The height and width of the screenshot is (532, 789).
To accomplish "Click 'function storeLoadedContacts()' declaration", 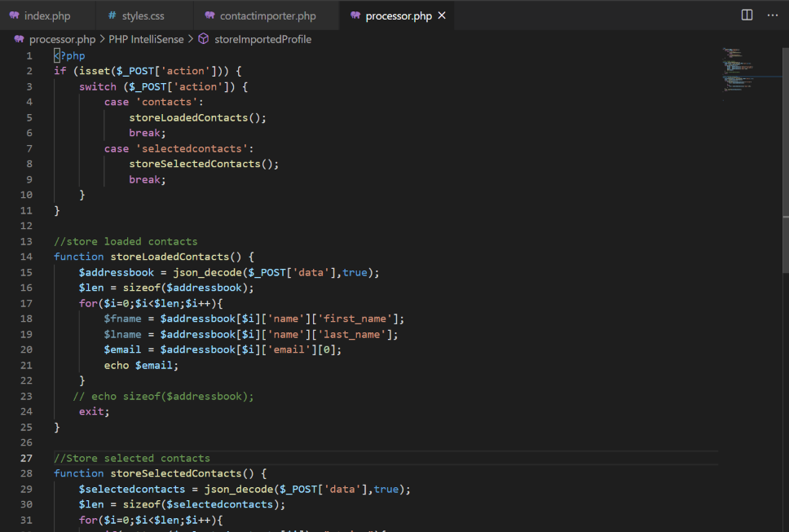I will coord(154,257).
